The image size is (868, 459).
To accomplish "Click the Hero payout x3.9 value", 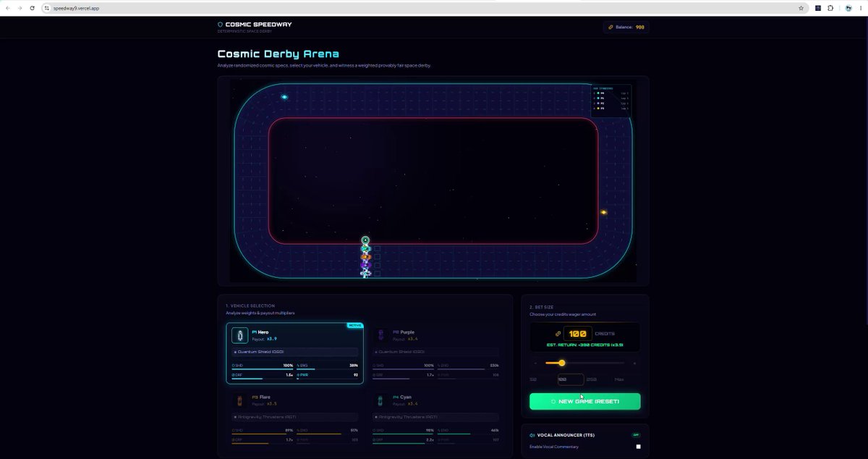I will tap(272, 339).
